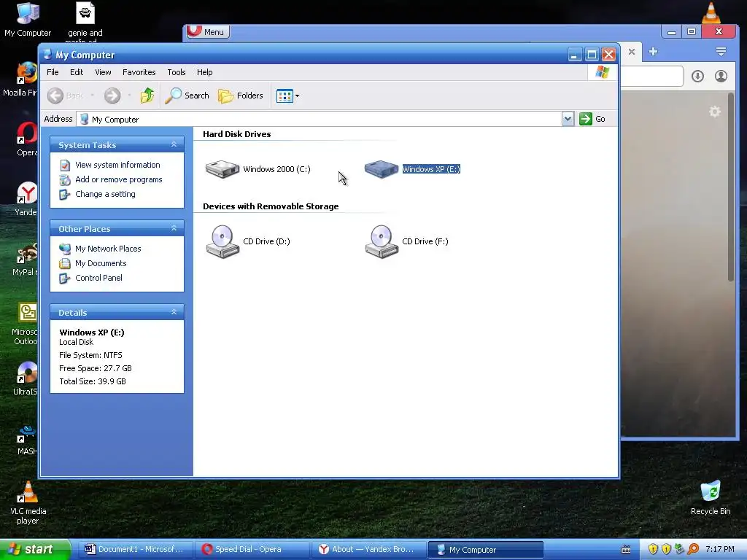Open the Speed Dial settings gear in Opera
The width and height of the screenshot is (747, 560).
click(715, 112)
